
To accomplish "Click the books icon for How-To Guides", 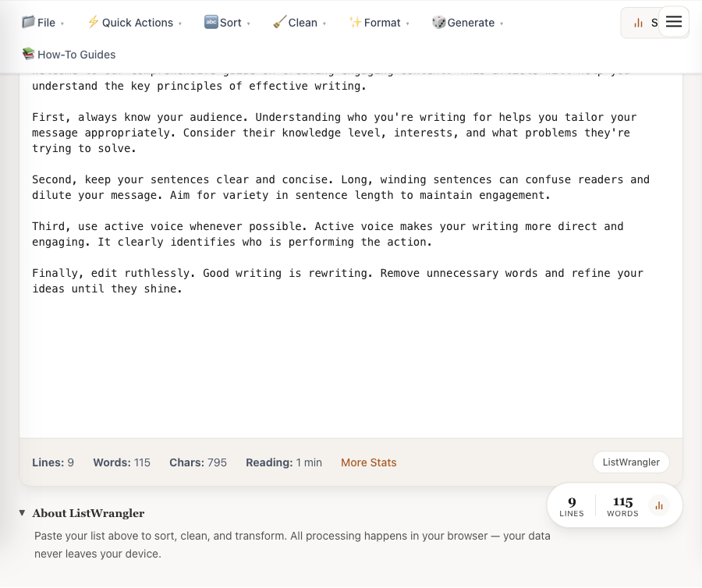I will point(29,54).
